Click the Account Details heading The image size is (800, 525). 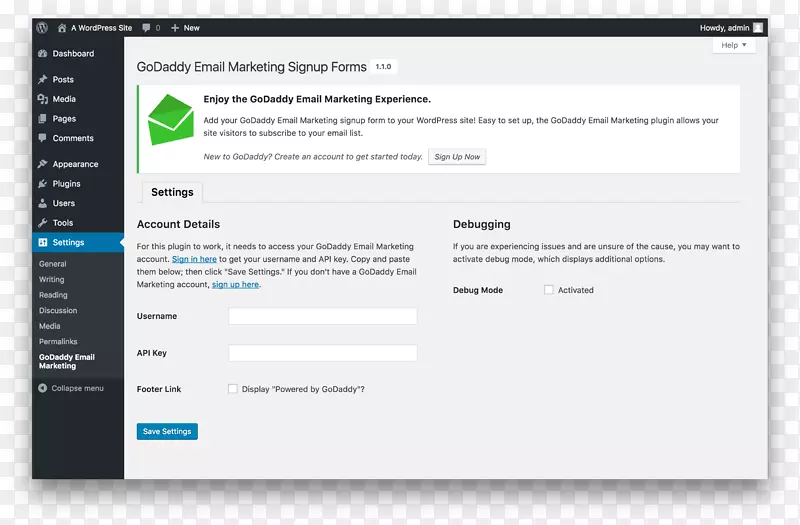[178, 224]
